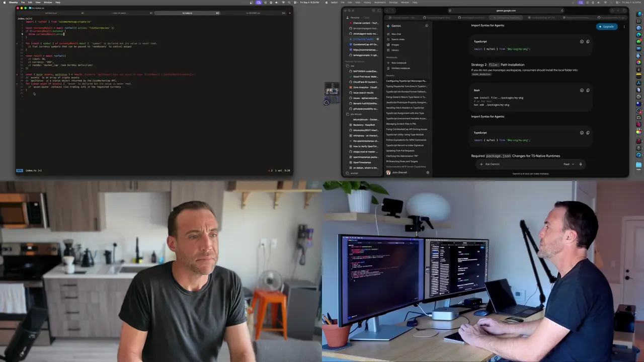The width and height of the screenshot is (644, 362).
Task: Open the three-dot menu beside Upgrade
Action: pos(624,27)
